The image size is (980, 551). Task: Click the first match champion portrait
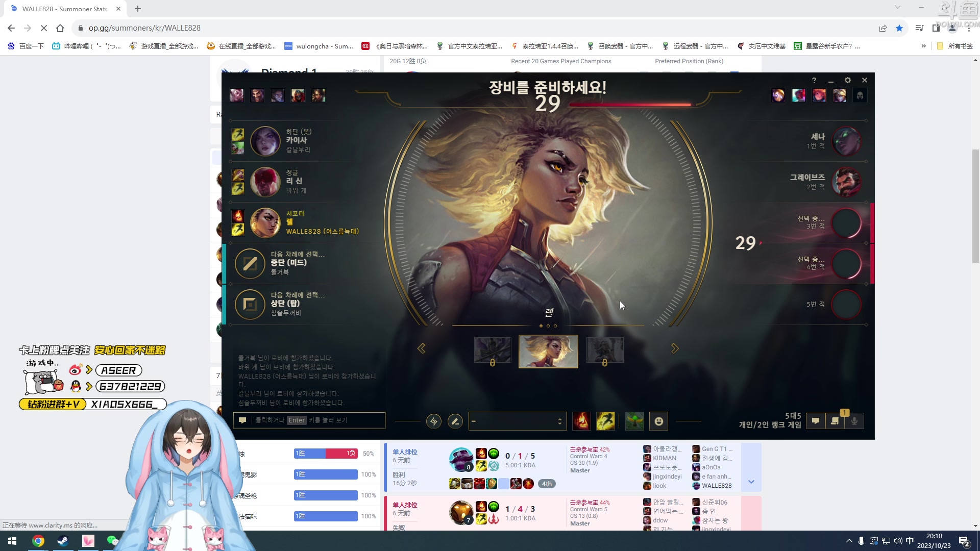pos(461,460)
